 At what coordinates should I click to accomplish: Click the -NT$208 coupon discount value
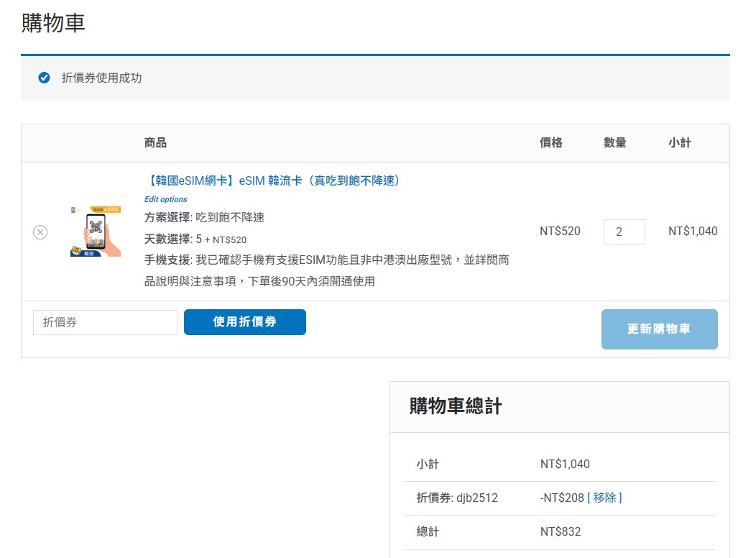click(563, 498)
